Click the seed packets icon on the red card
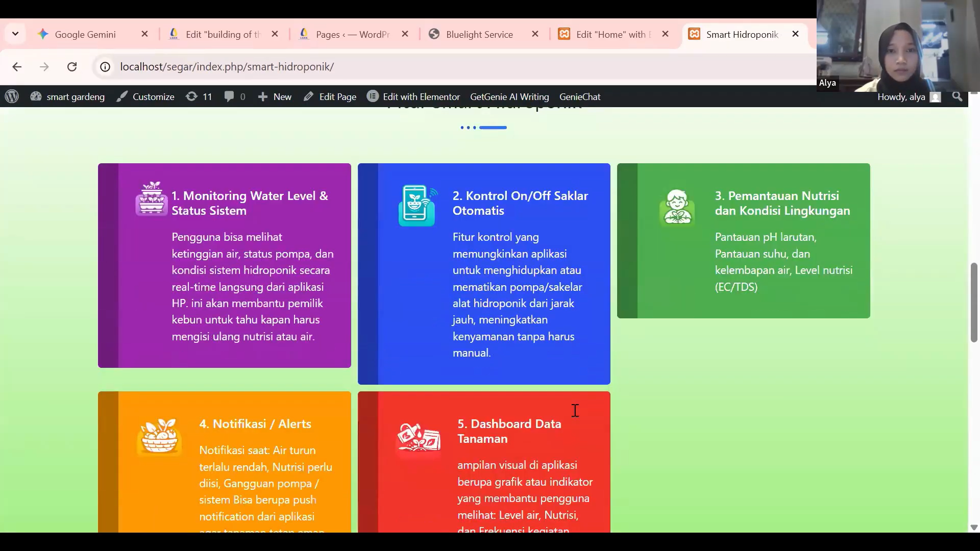The image size is (980, 551). [x=419, y=438]
